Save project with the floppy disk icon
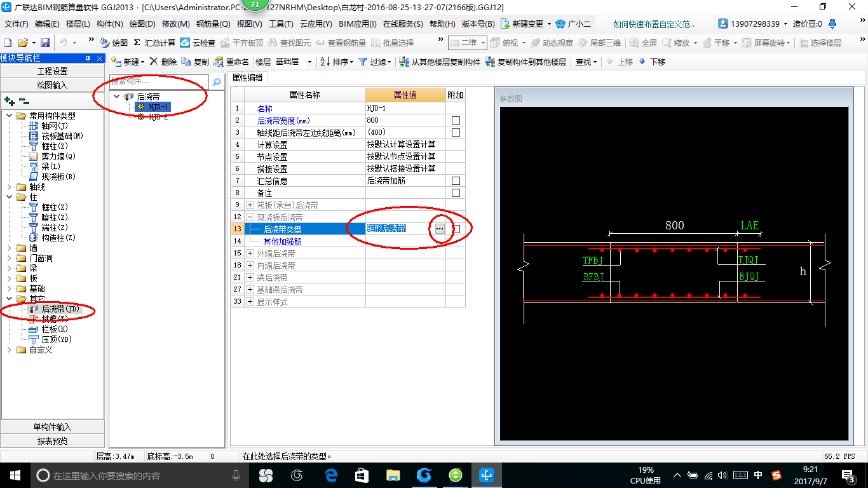The image size is (868, 488). pyautogui.click(x=45, y=43)
